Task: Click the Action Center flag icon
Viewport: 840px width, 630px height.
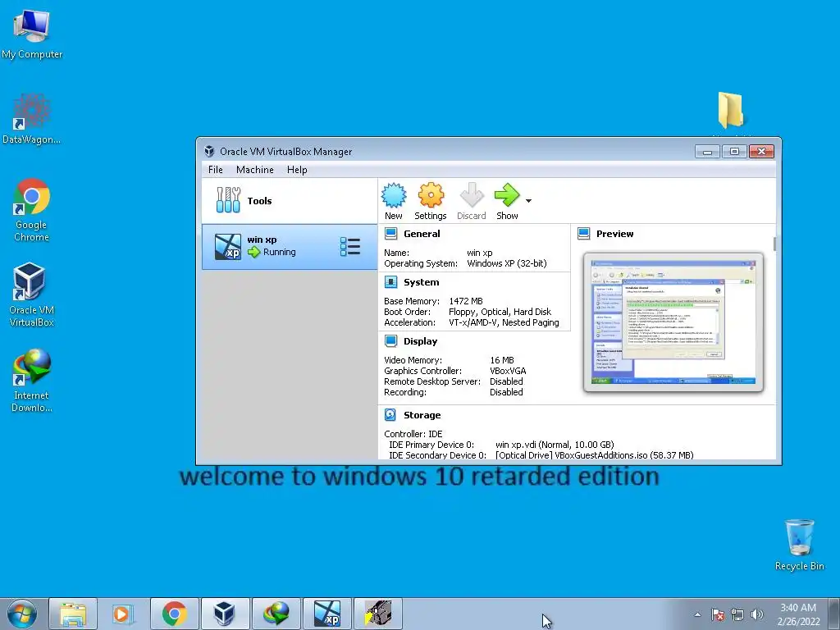Action: pos(718,614)
